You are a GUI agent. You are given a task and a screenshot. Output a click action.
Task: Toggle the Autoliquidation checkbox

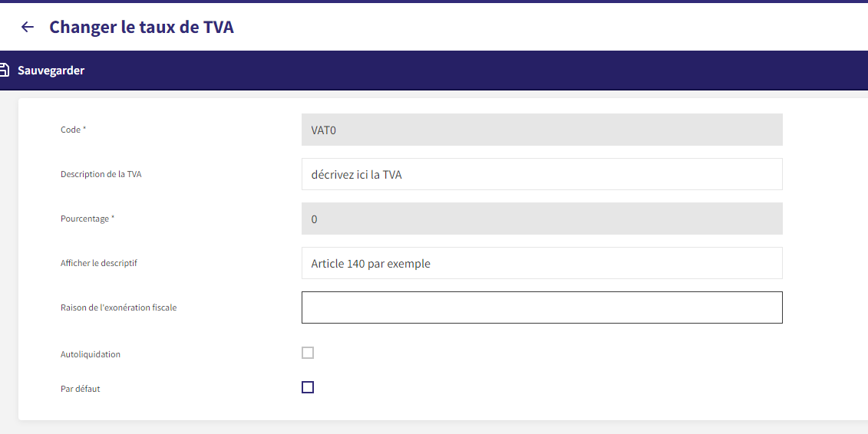pos(308,353)
